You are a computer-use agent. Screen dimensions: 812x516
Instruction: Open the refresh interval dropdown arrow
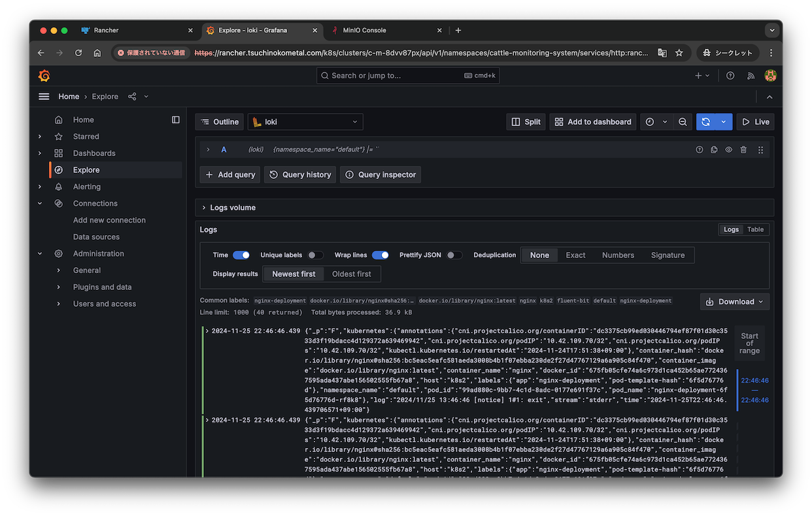723,122
